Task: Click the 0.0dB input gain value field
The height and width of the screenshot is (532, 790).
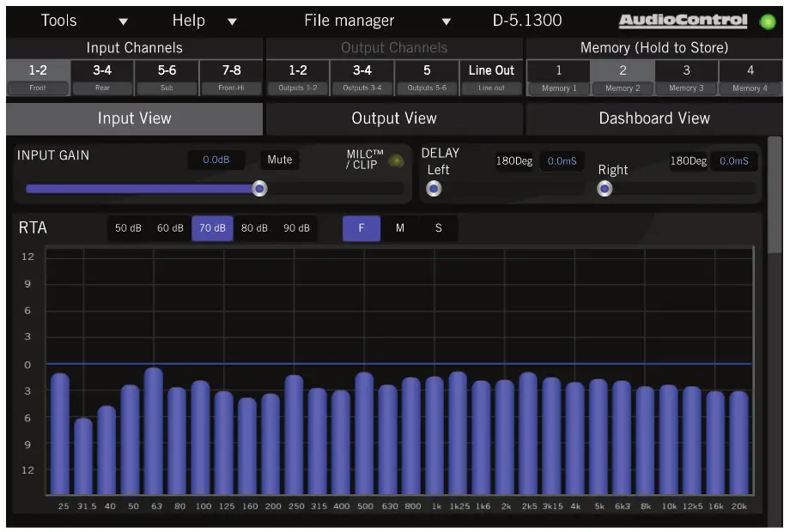Action: pos(216,160)
